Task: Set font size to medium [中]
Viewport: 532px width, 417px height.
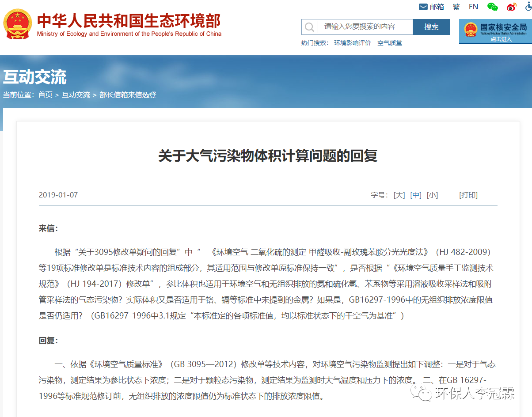Action: pyautogui.click(x=416, y=195)
